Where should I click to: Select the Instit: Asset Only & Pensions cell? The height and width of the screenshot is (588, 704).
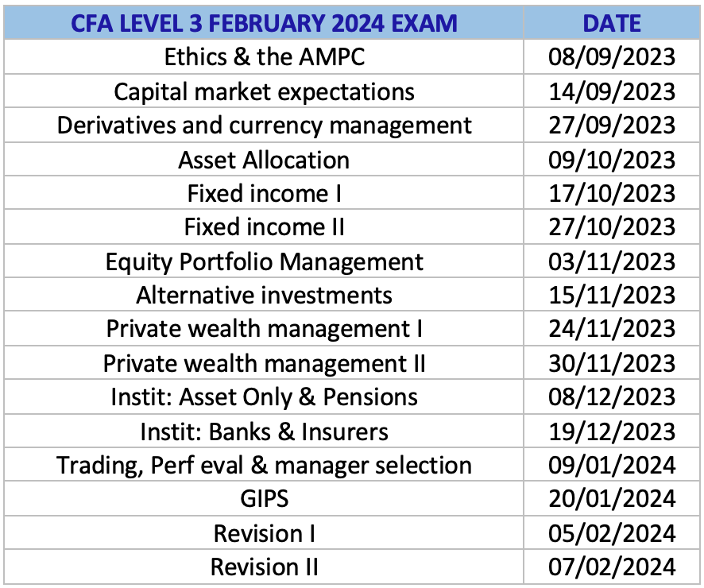[x=264, y=397]
